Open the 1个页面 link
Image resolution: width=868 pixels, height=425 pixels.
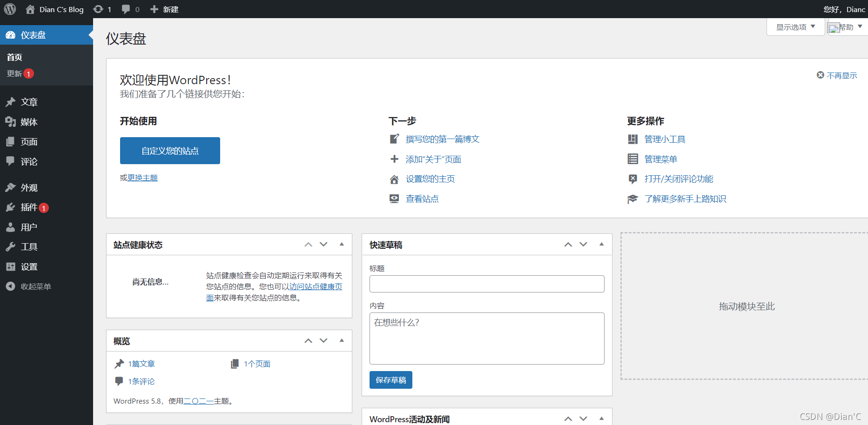[257, 364]
